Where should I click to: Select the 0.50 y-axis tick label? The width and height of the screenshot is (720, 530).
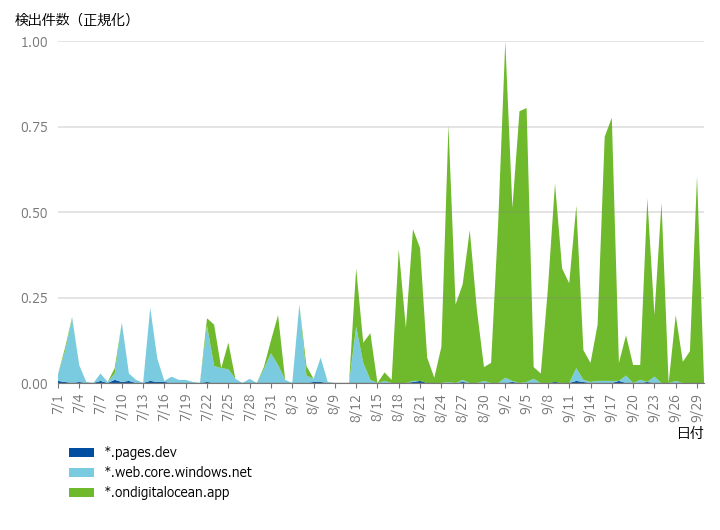[34, 213]
